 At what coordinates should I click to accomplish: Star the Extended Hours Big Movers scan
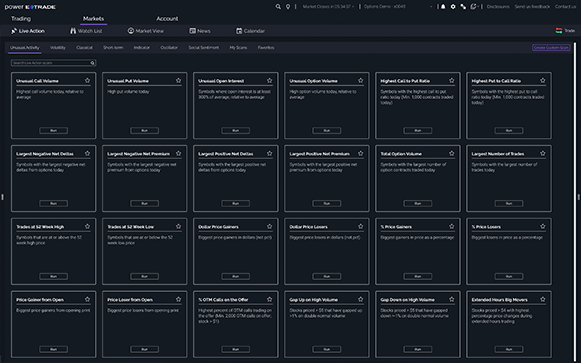tap(543, 299)
